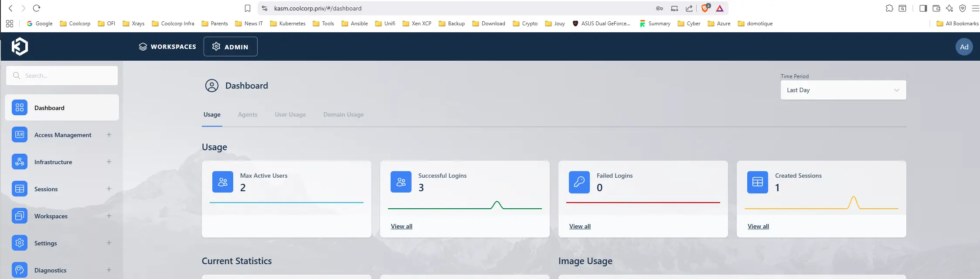
Task: Switch to the User Usage tab
Action: 290,114
